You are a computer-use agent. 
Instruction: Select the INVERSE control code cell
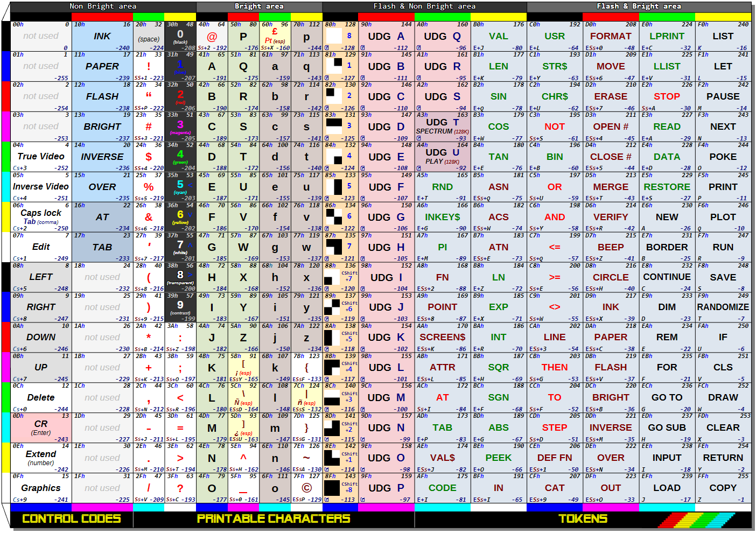(102, 157)
